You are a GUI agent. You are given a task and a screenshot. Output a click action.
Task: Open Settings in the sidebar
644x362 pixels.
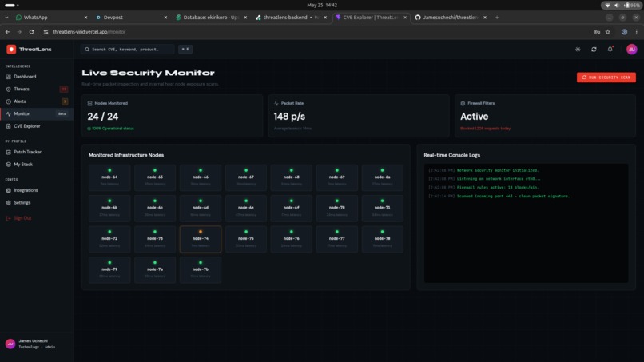37,202
